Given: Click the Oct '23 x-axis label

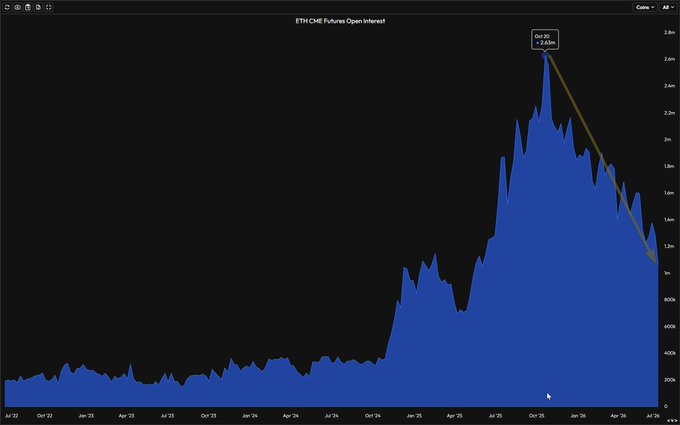Looking at the screenshot, I should pos(209,415).
